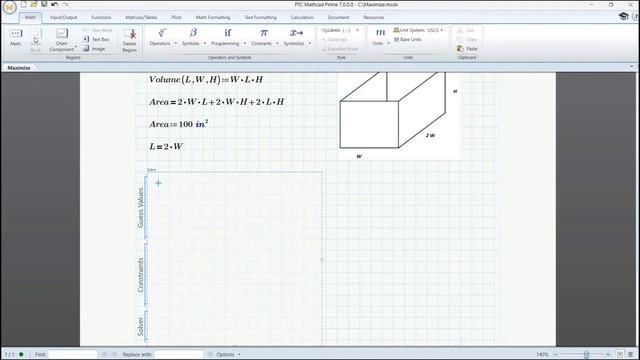Image resolution: width=640 pixels, height=360 pixels.
Task: Select the Math ribbon tab
Action: click(30, 18)
